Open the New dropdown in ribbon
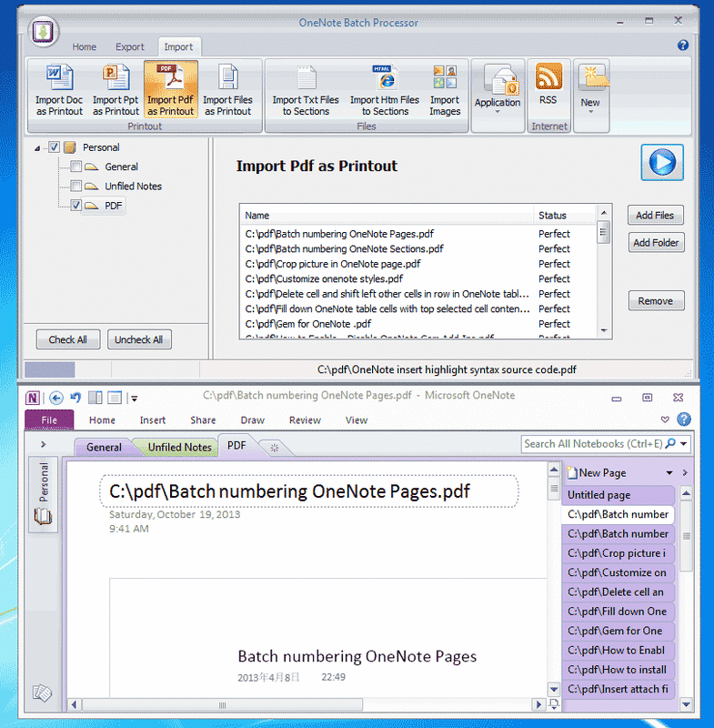 [591, 96]
